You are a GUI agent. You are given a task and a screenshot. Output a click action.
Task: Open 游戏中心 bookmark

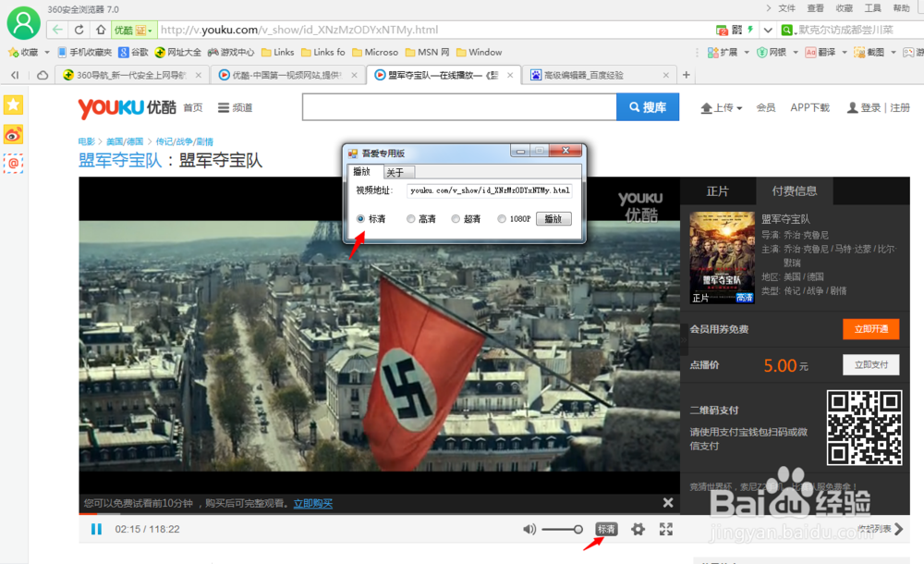pyautogui.click(x=231, y=52)
